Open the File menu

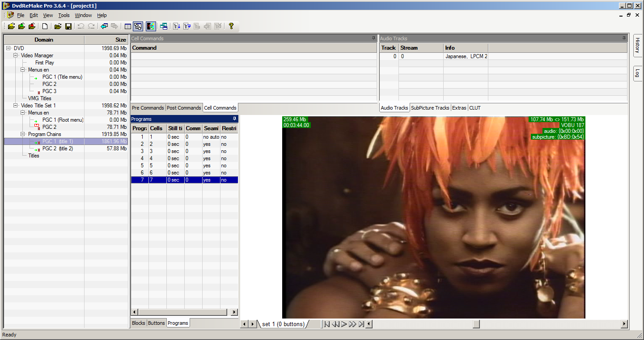tap(21, 15)
